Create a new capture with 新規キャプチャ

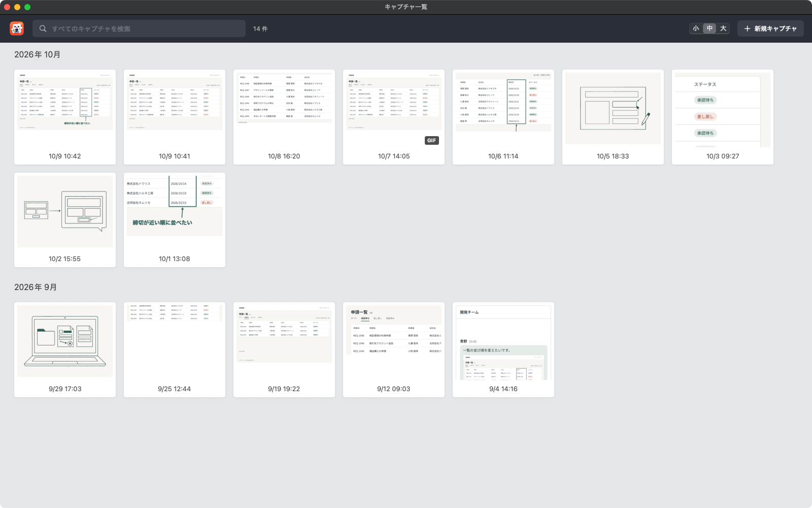coord(770,28)
